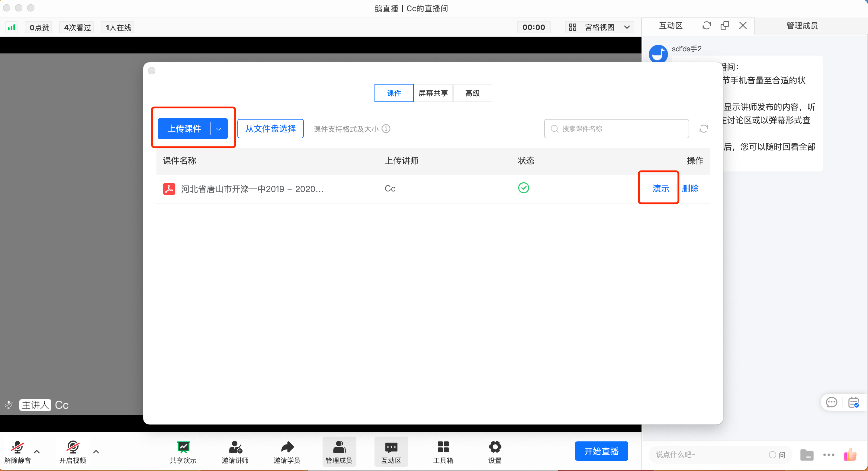Refresh the courseware list
This screenshot has width=868, height=471.
(x=703, y=129)
